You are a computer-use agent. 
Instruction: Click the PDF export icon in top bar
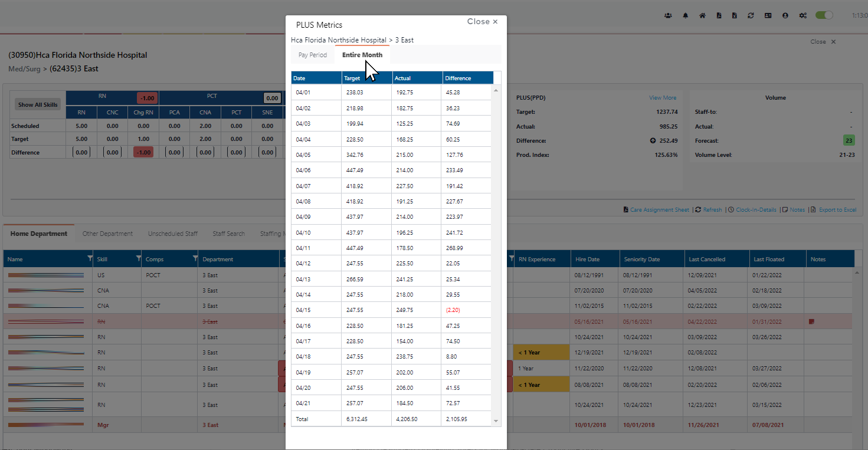coord(719,16)
